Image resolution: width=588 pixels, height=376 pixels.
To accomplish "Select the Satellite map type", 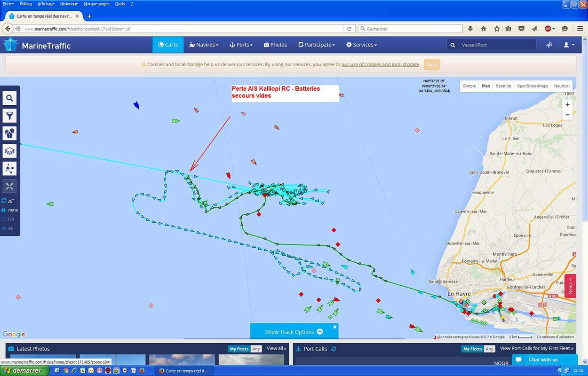I will click(x=503, y=86).
